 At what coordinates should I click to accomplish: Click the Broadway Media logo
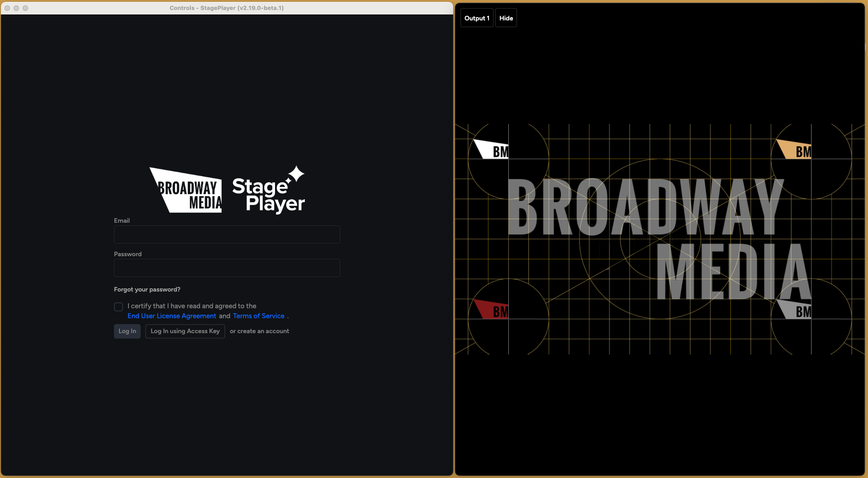coord(186,190)
